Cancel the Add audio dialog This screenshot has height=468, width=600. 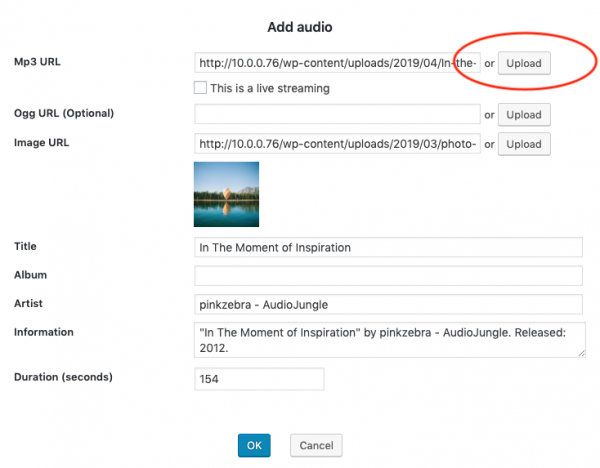[x=316, y=445]
